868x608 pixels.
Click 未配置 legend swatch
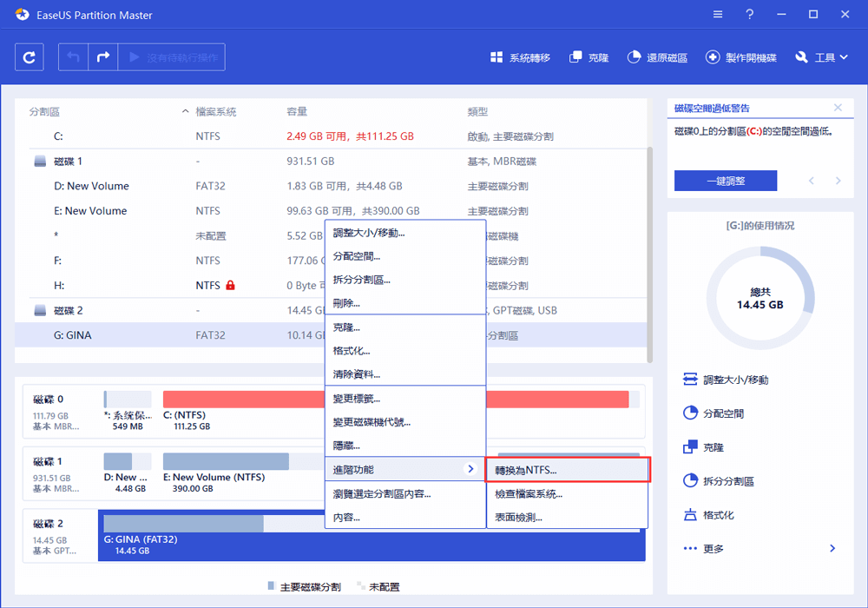click(x=361, y=585)
